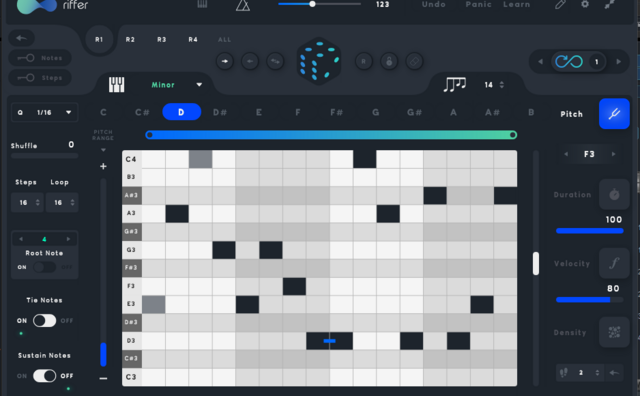
Task: Open the Minor scale dropdown
Action: click(x=176, y=85)
